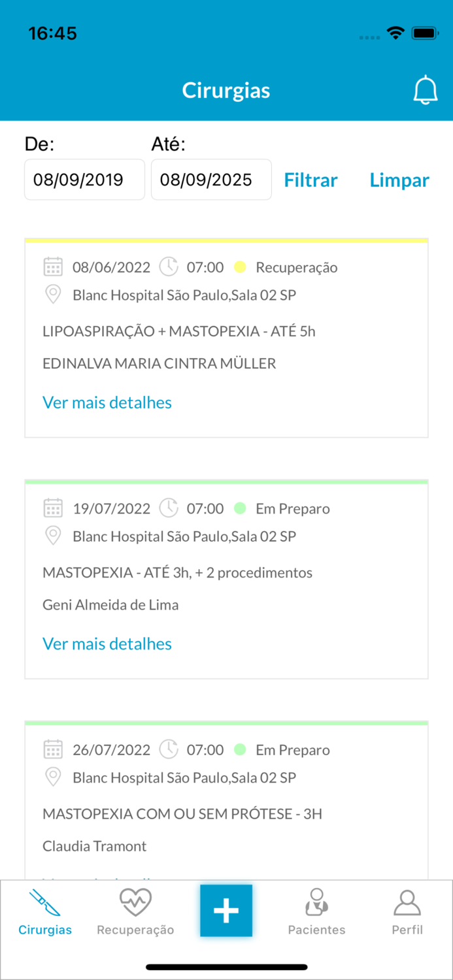Image resolution: width=453 pixels, height=980 pixels.
Task: Click the calendar icon on the 08/06/2022 surgery card
Action: pos(53,267)
